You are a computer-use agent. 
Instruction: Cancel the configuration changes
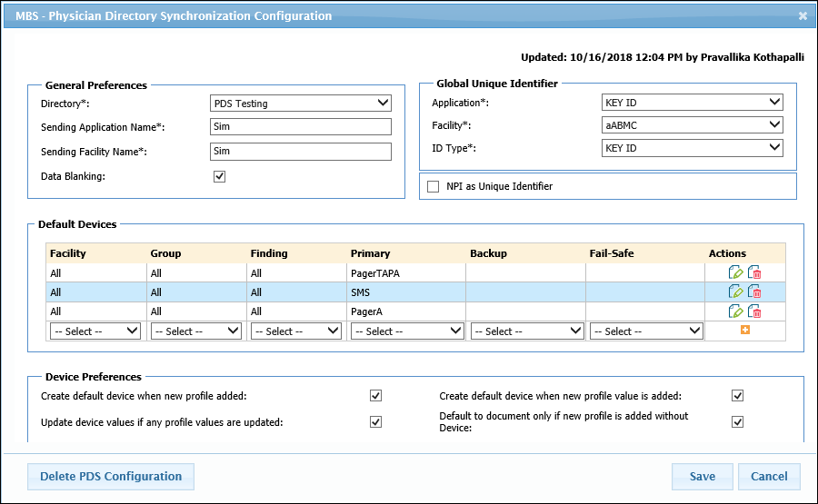769,477
